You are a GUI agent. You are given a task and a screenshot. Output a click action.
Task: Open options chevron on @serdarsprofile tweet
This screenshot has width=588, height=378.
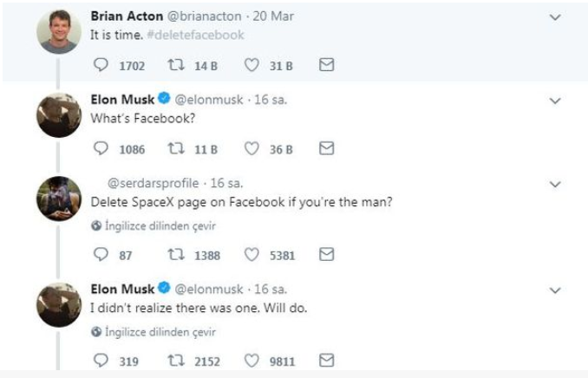click(556, 184)
